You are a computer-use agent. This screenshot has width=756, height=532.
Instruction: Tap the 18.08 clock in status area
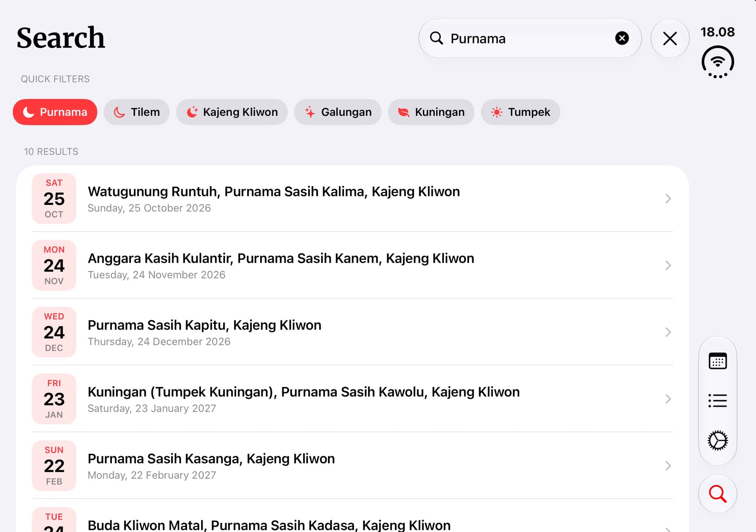[717, 32]
